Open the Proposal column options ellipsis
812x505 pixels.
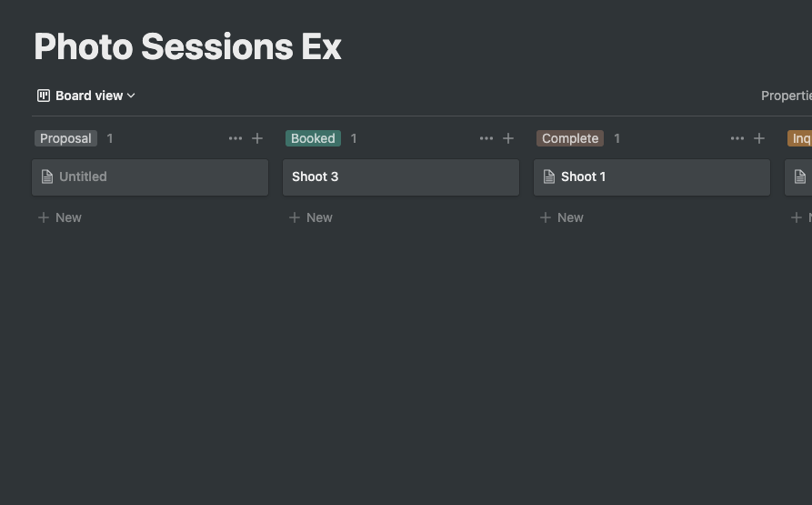236,138
